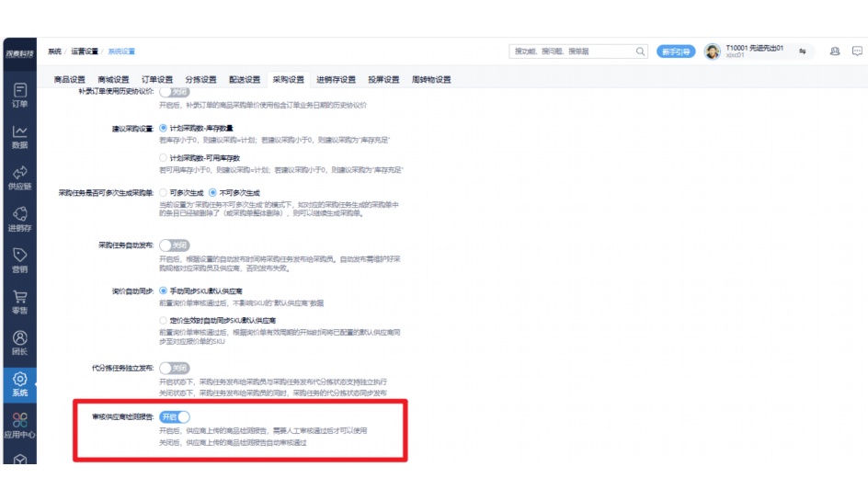The image size is (868, 501).
Task: Open the chat message icon at top right
Action: coord(857,52)
